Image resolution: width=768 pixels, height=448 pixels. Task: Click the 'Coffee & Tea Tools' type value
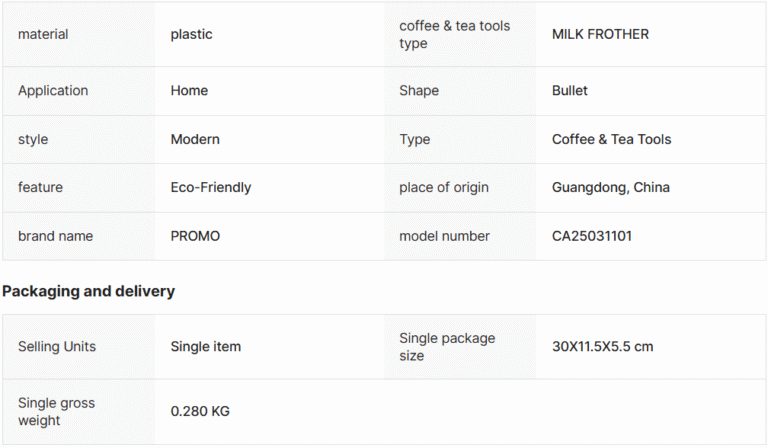611,140
